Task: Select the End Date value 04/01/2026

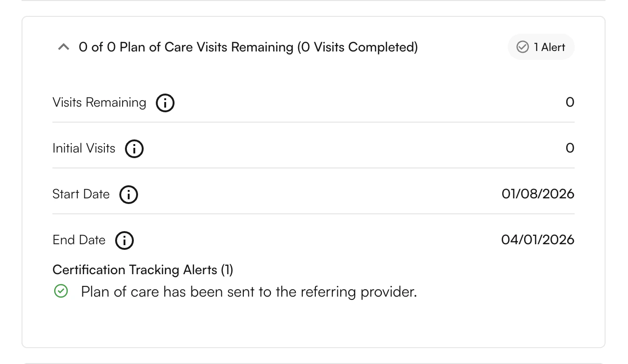Action: point(539,240)
